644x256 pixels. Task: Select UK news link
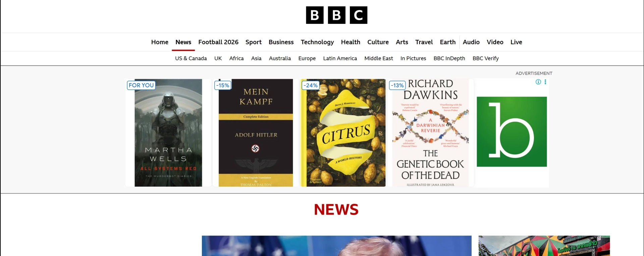click(218, 58)
